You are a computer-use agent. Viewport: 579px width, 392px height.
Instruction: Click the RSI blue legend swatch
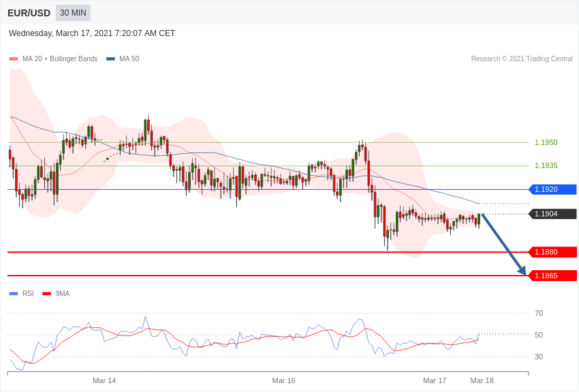pyautogui.click(x=14, y=294)
